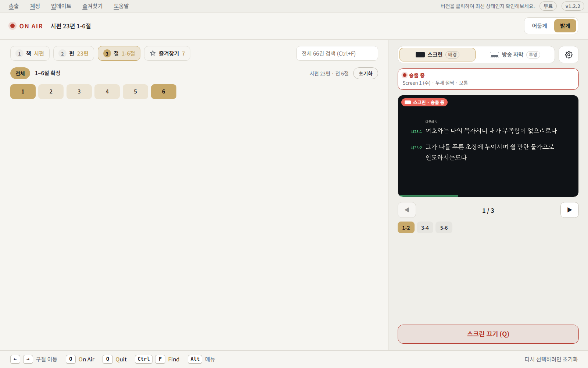Click the Ctrl key hint
This screenshot has height=368, width=588.
coord(144,359)
